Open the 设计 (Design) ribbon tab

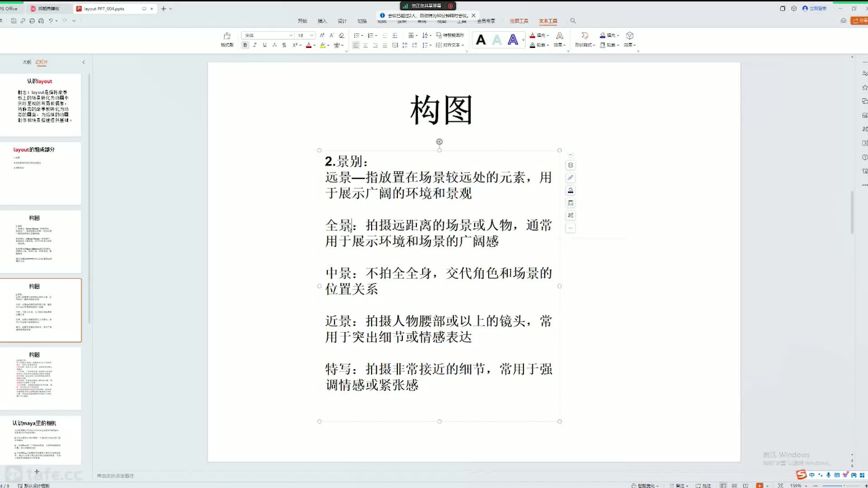tap(342, 21)
